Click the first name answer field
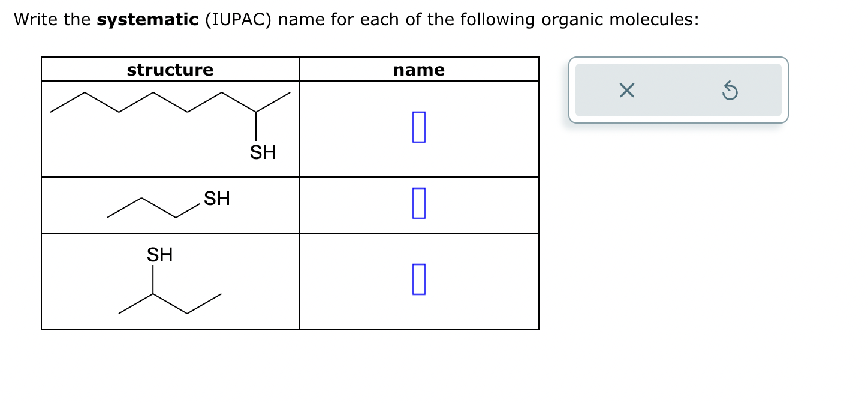 (418, 127)
